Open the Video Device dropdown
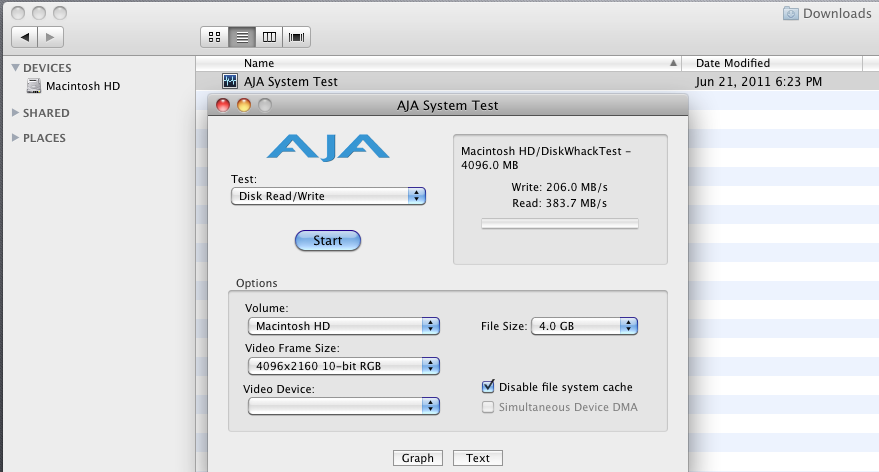 coord(344,406)
